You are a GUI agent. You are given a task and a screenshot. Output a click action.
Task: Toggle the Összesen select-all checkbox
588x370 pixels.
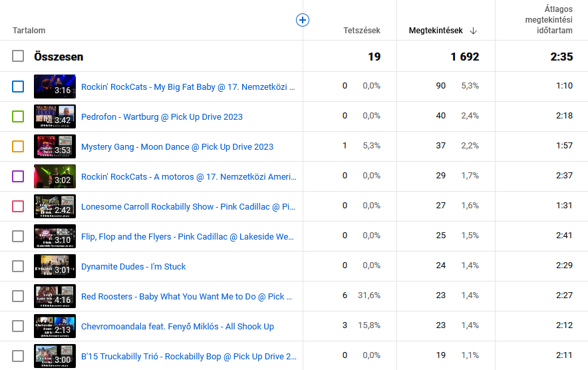(18, 57)
